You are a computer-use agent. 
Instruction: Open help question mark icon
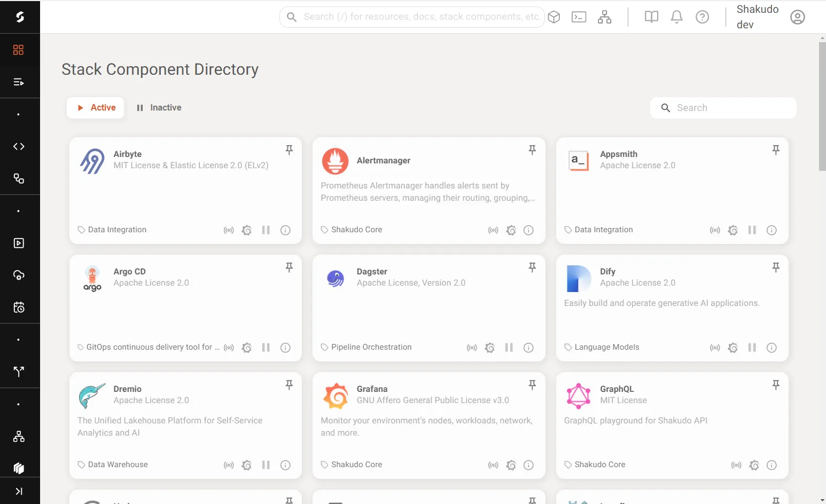point(703,17)
